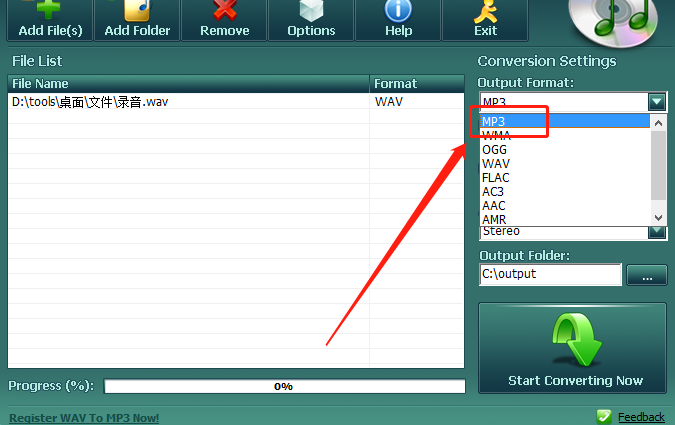Image resolution: width=675 pixels, height=425 pixels.
Task: Choose WAV from the dropdown list
Action: pyautogui.click(x=564, y=164)
